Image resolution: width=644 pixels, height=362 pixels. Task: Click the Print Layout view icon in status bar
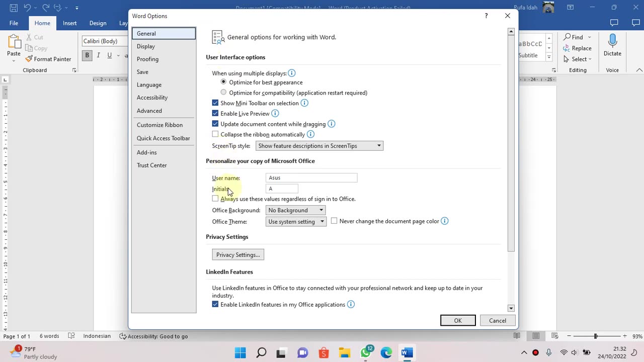point(536,336)
